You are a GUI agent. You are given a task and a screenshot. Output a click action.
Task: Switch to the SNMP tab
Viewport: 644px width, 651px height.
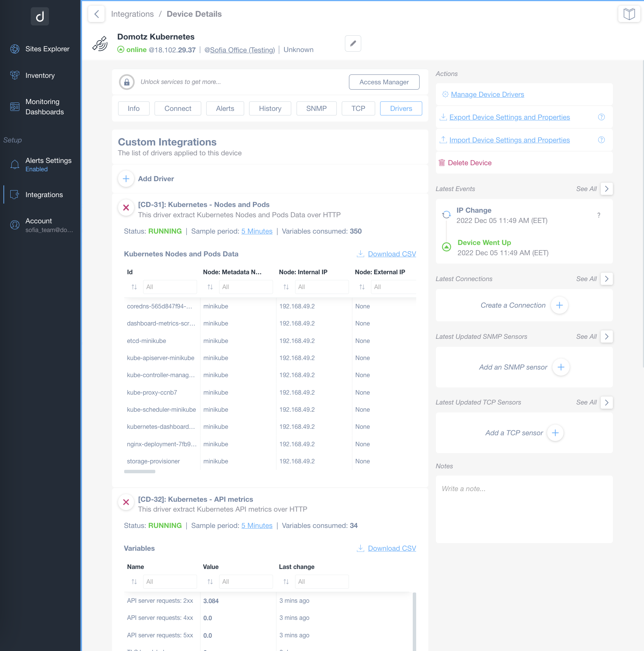316,108
